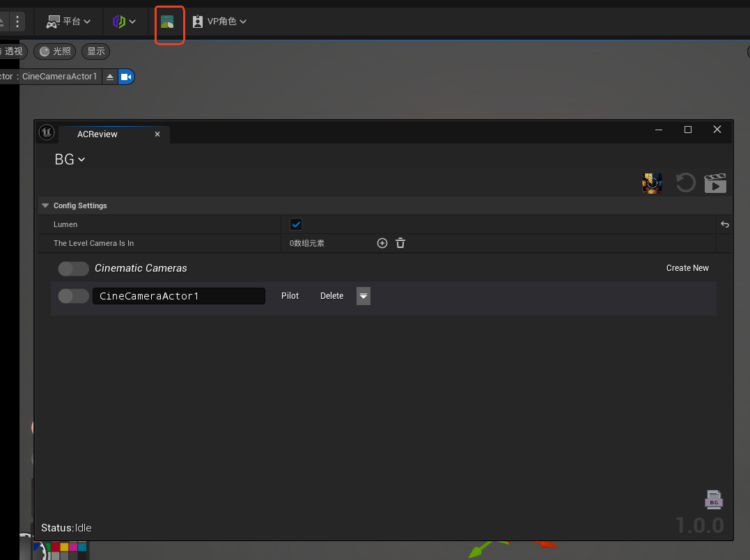Click the three-dot toolbar options icon
750x560 pixels.
click(17, 22)
